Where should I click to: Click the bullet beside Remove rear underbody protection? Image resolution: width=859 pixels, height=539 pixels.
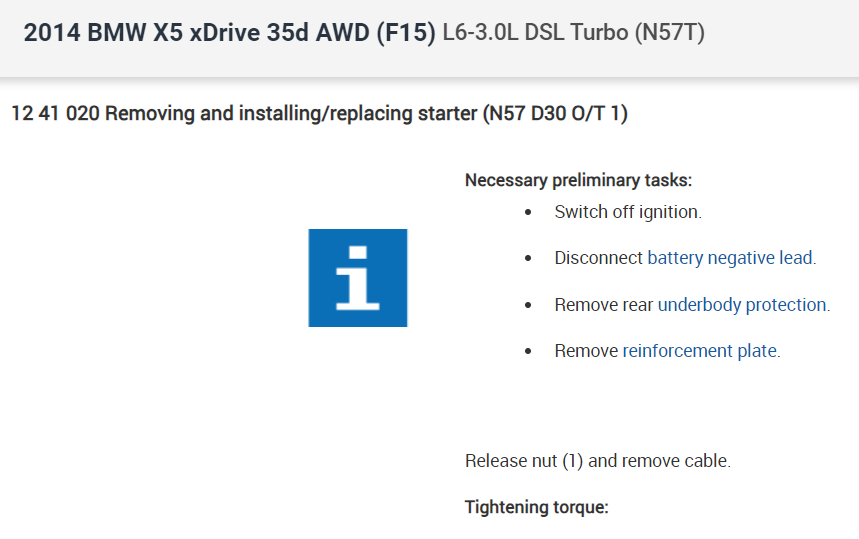coord(529,305)
